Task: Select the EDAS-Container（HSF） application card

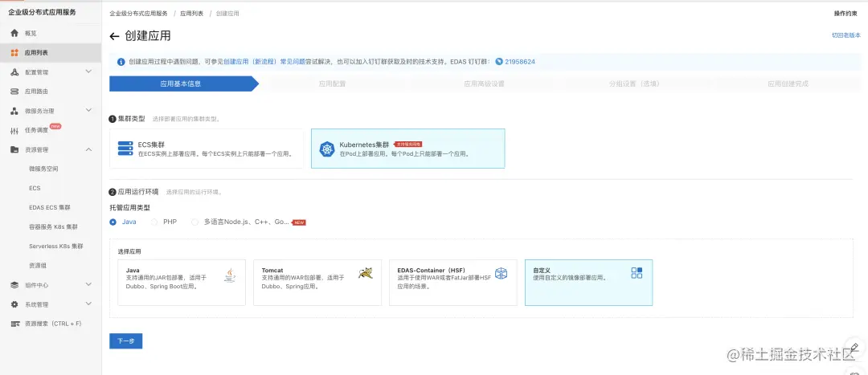Action: coord(453,283)
